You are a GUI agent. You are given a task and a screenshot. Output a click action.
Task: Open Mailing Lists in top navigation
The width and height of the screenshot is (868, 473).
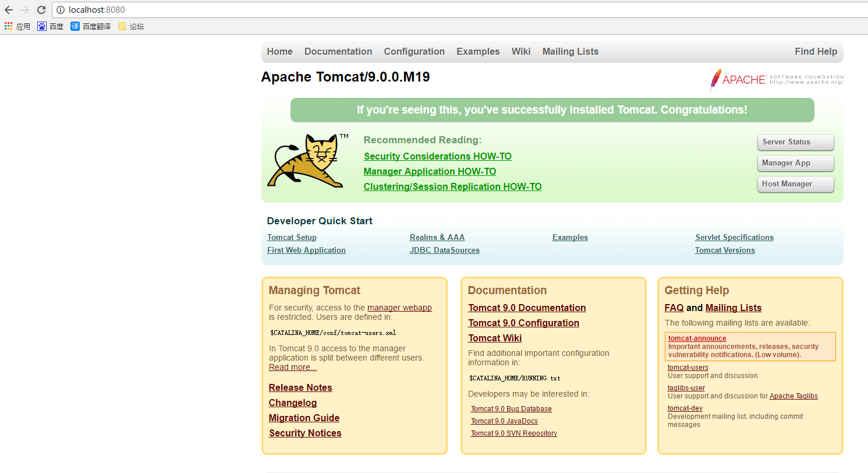click(x=571, y=51)
